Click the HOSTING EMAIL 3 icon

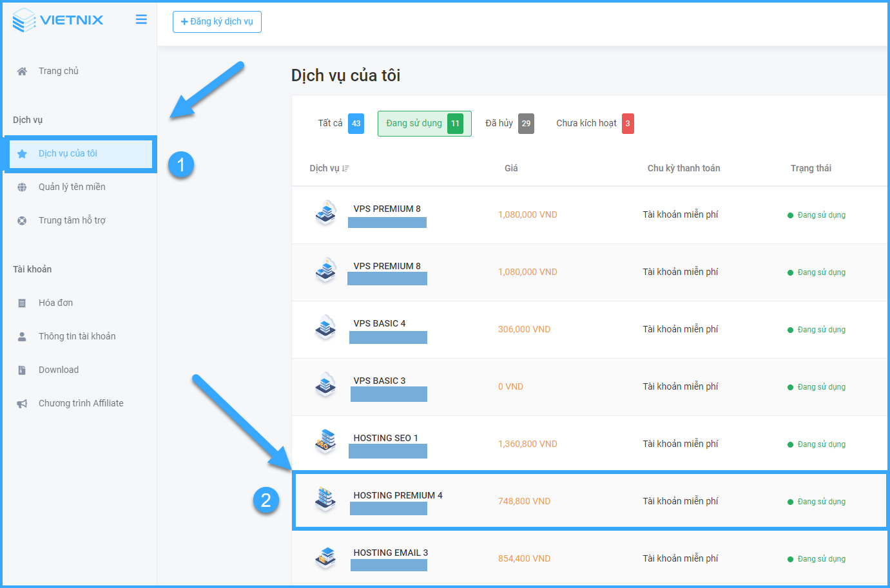(326, 557)
